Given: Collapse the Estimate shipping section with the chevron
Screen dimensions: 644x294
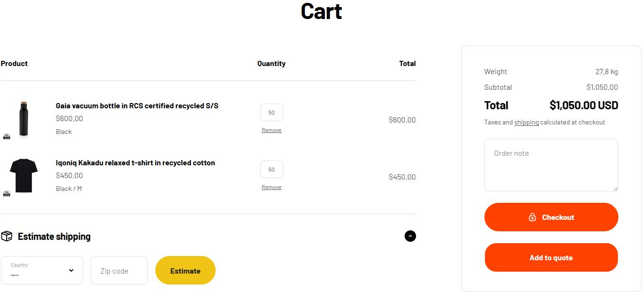Looking at the screenshot, I should tap(410, 236).
